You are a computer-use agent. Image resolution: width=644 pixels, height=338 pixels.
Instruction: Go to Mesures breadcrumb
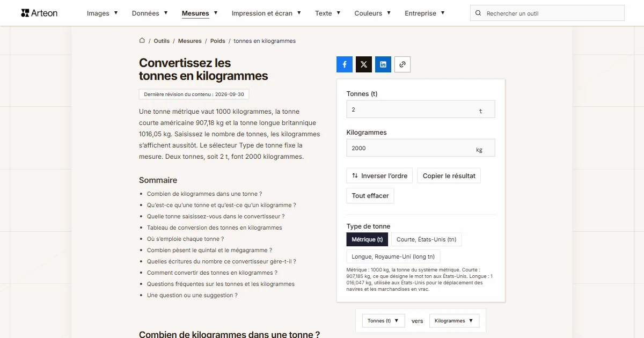(x=190, y=41)
